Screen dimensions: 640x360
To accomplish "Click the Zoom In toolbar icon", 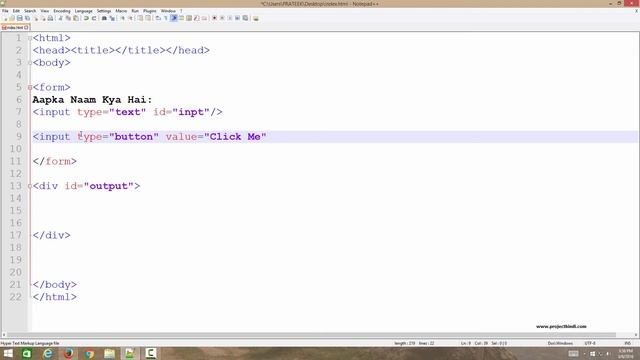I will (x=122, y=18).
